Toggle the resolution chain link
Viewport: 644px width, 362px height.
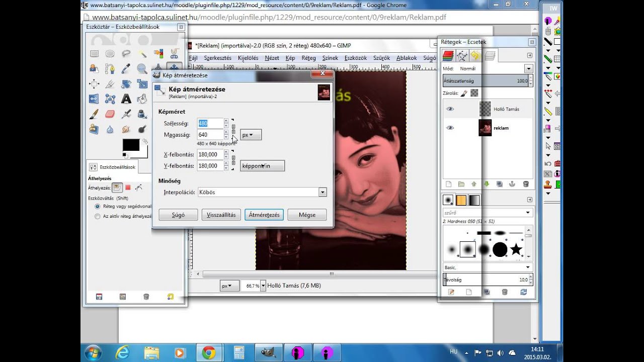click(x=233, y=160)
